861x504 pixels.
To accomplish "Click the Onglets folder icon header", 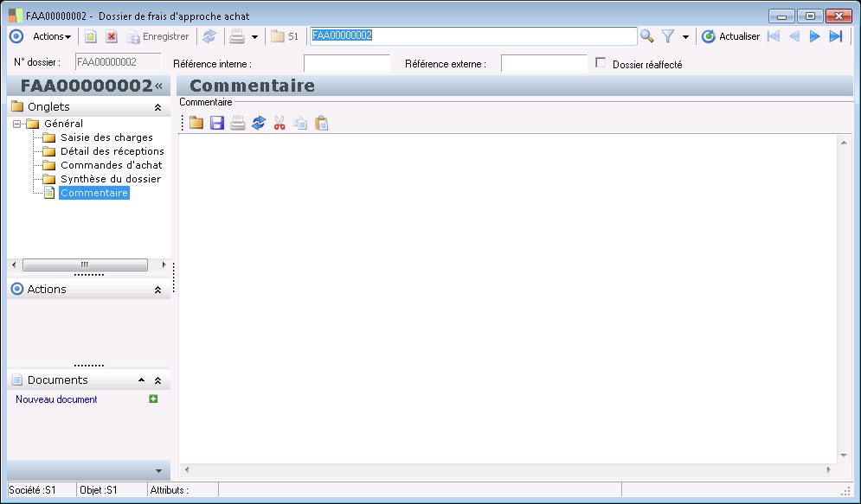I will [17, 106].
